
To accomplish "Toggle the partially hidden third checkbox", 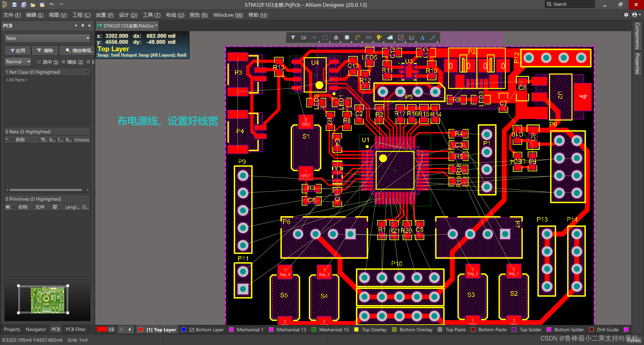I will (x=88, y=62).
